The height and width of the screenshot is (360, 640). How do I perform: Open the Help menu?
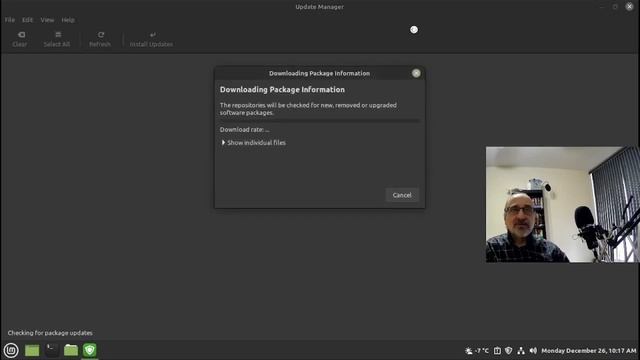tap(68, 20)
